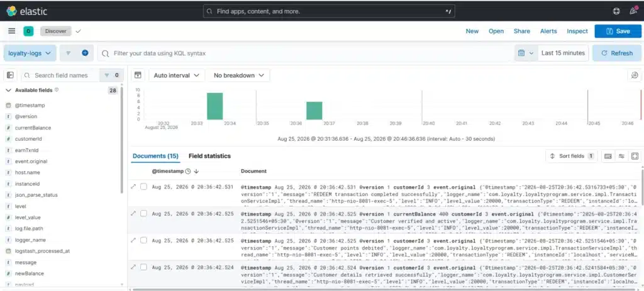Open the hamburger navigation menu
644x291 pixels.
tap(12, 31)
